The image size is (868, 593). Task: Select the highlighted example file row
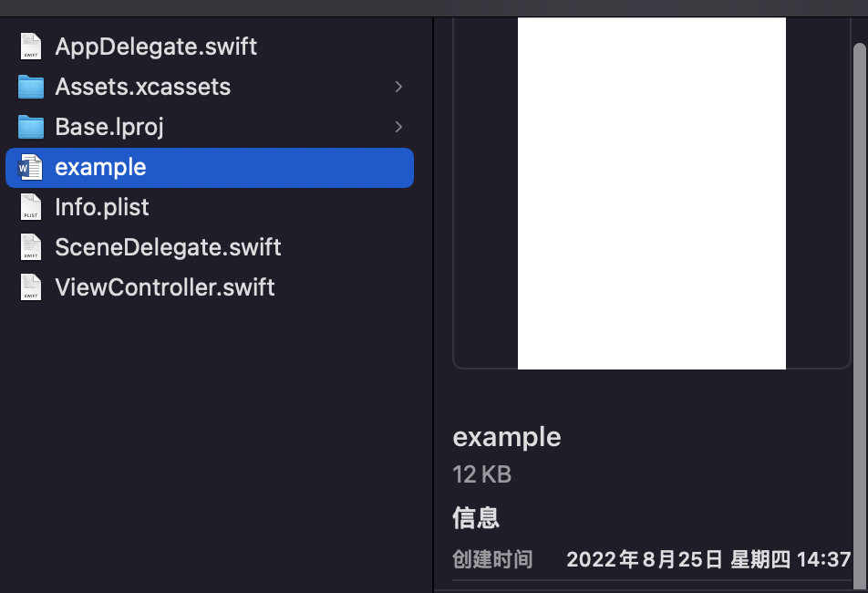210,168
